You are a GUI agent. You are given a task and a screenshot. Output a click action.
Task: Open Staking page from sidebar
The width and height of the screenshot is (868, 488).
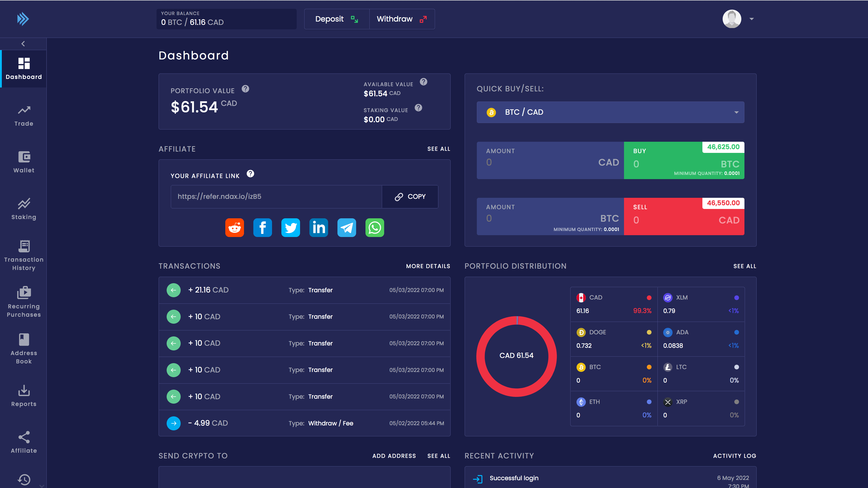pyautogui.click(x=24, y=209)
